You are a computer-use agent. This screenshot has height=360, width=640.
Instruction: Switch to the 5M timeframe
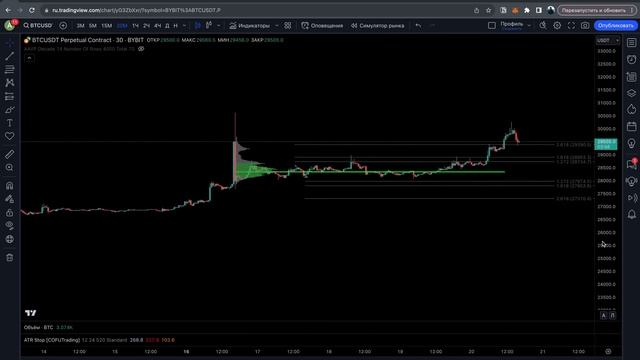click(x=93, y=25)
